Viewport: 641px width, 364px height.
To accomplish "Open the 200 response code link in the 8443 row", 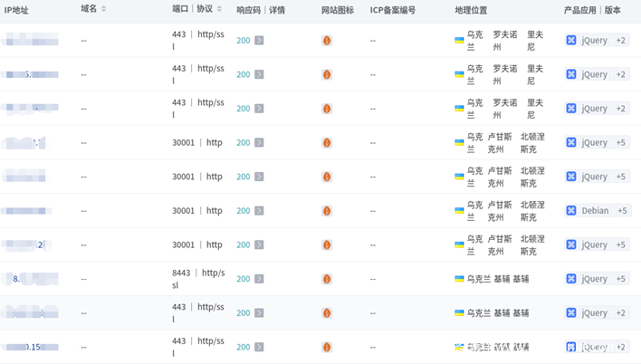I will click(243, 279).
